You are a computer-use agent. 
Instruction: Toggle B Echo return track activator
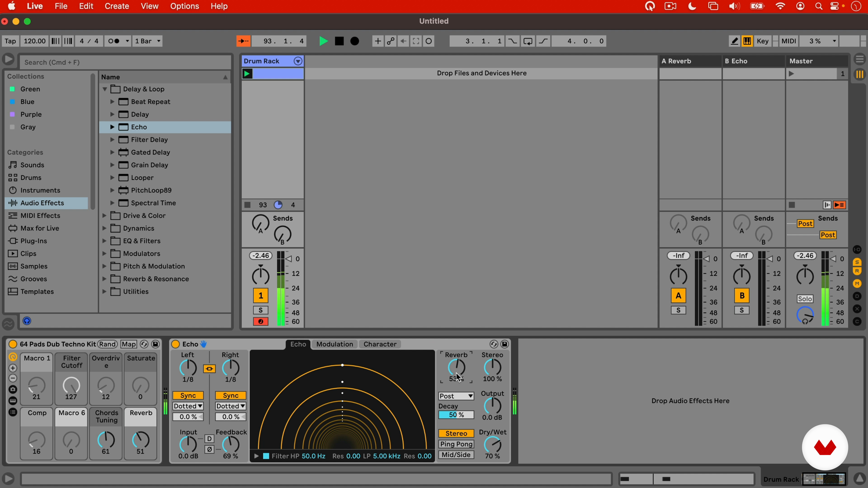(x=742, y=296)
